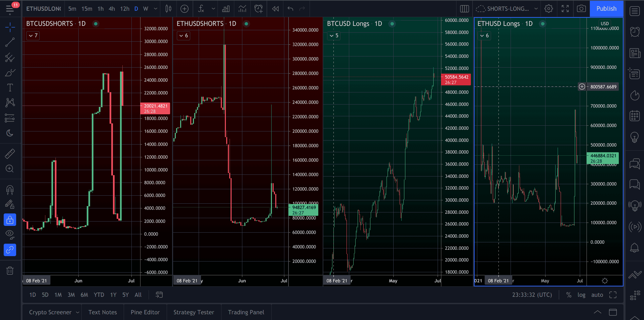Open the Alerts alarm clock panel

(x=635, y=32)
